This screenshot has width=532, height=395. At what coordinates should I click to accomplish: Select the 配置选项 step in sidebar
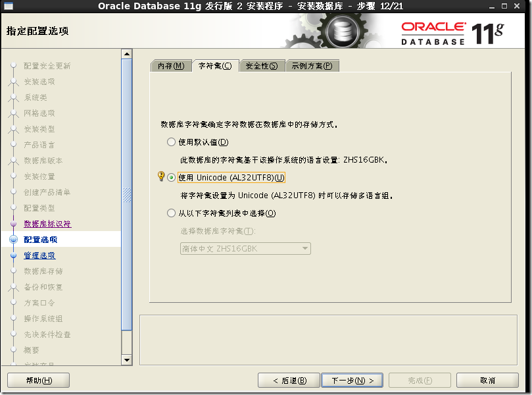(41, 240)
